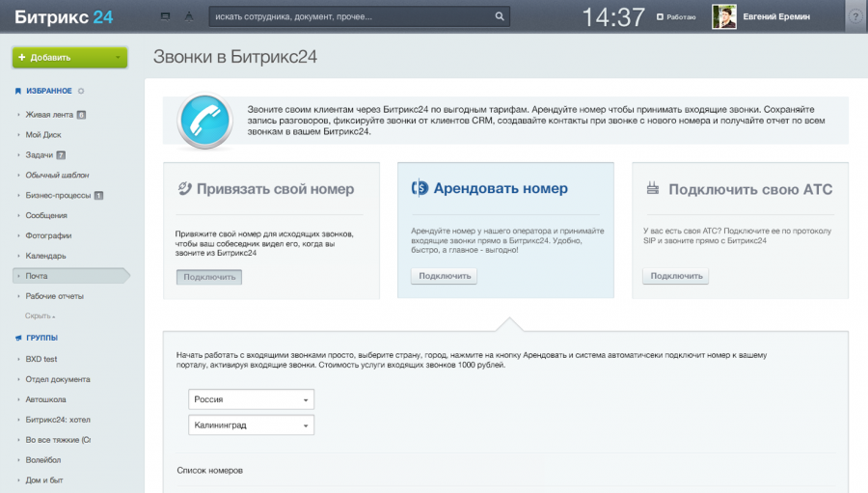Open the help question mark icon
This screenshot has height=493, width=868.
pyautogui.click(x=855, y=16)
